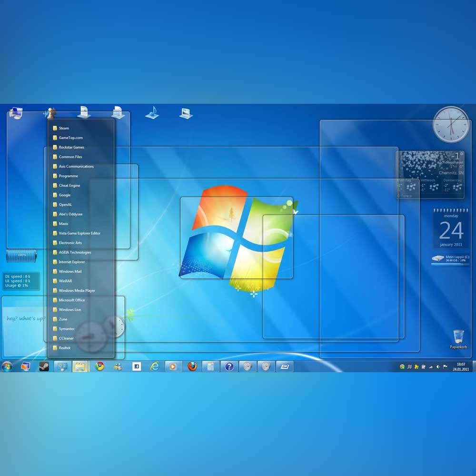Open the Music note desktop icon
The image size is (476, 476).
tap(152, 113)
